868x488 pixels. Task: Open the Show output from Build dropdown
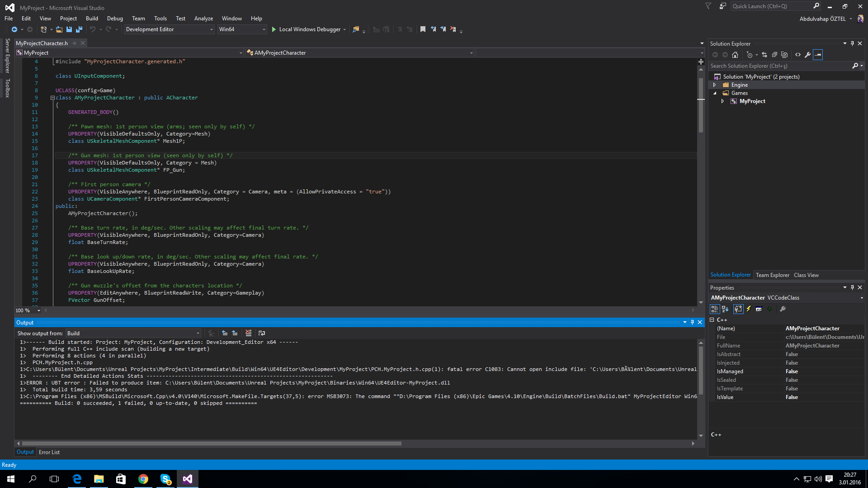tap(133, 333)
